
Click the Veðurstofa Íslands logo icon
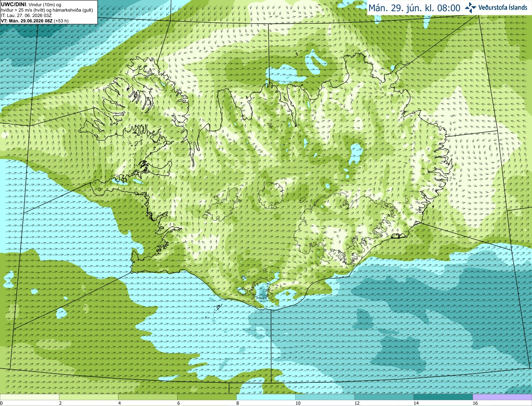click(x=470, y=7)
